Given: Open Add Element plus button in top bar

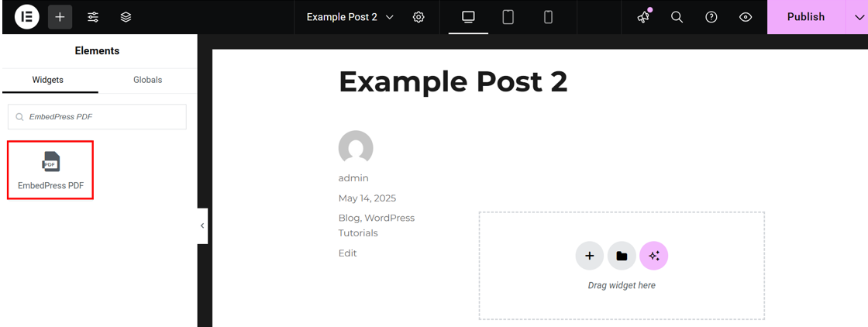Looking at the screenshot, I should (60, 17).
